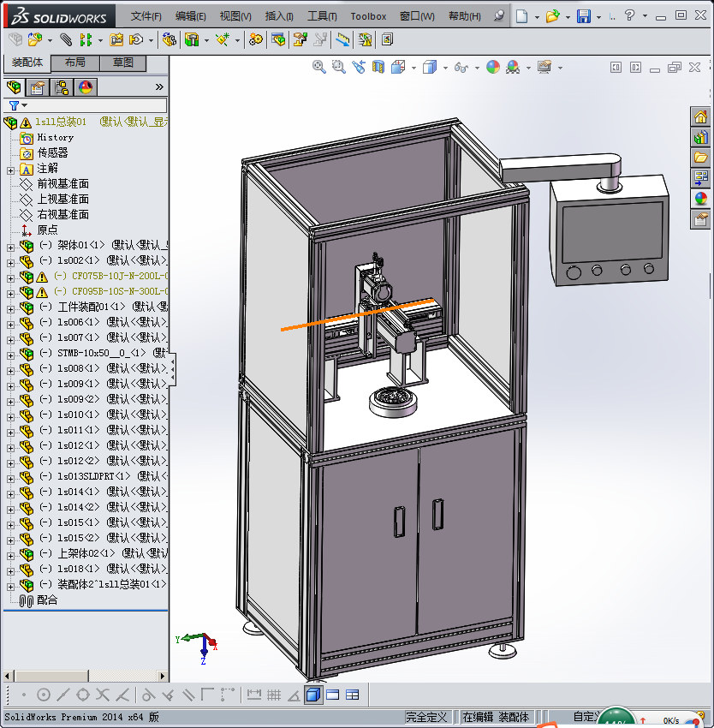Open the File Explorer task pane icon
Image resolution: width=714 pixels, height=728 pixels.
(700, 158)
